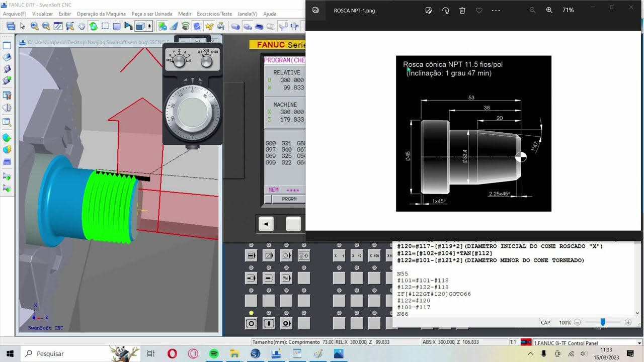Open the notification center icon
The image size is (644, 362).
pos(630,353)
